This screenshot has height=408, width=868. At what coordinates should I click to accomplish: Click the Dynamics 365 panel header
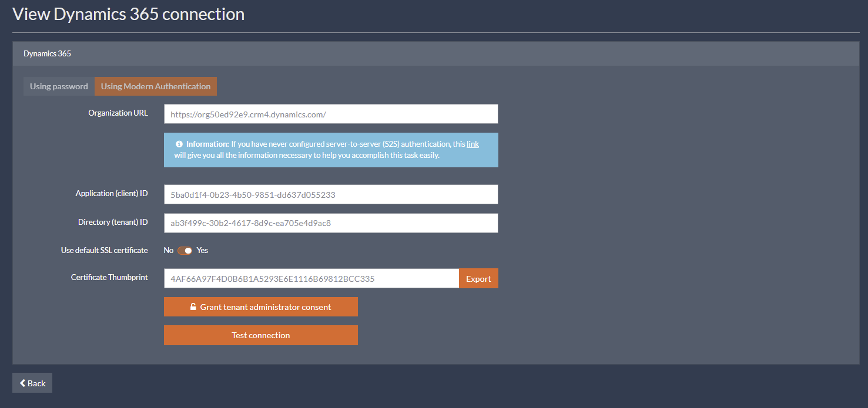tap(435, 53)
